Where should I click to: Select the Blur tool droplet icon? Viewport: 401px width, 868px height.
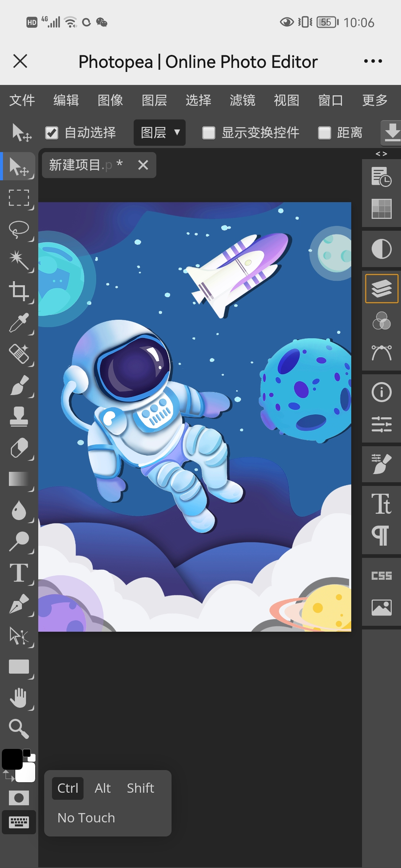19,510
